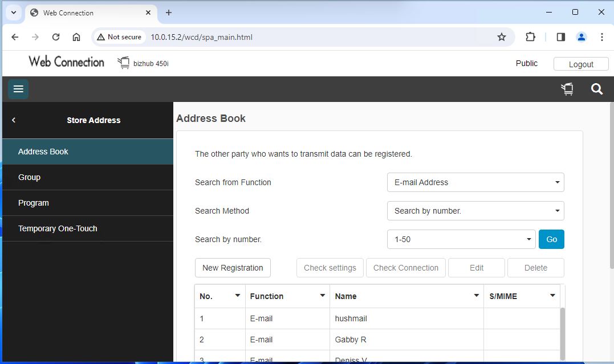The image size is (614, 364).
Task: Go to browser home page
Action: [x=76, y=37]
